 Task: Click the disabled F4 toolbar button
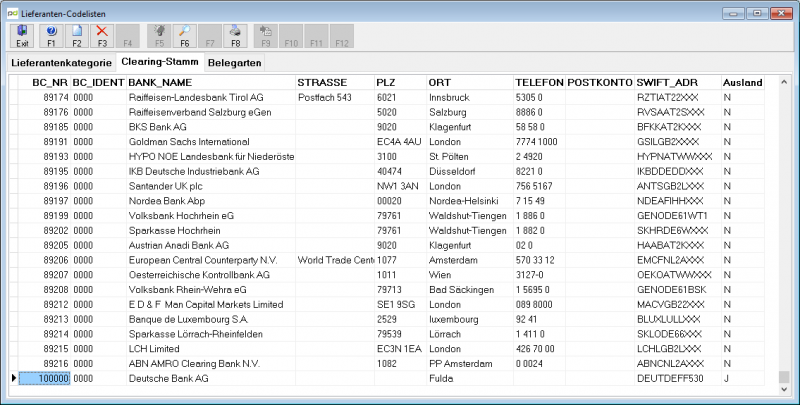tap(128, 36)
